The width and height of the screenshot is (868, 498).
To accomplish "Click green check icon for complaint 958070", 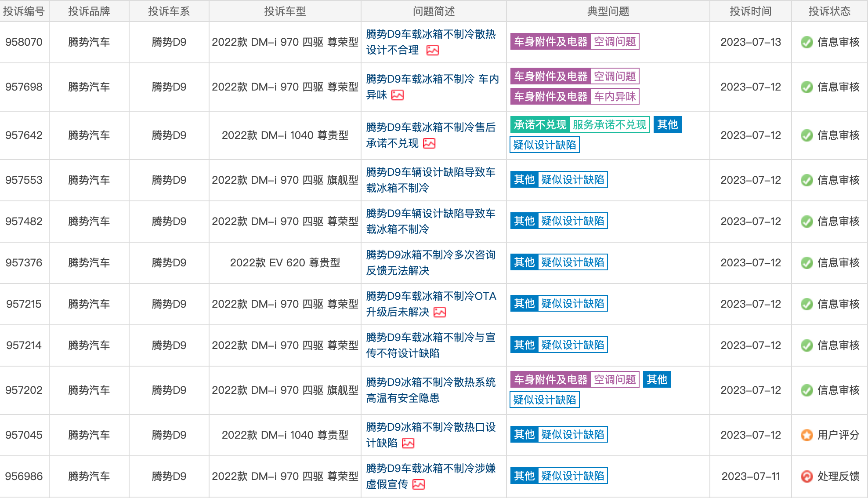I will (x=807, y=42).
